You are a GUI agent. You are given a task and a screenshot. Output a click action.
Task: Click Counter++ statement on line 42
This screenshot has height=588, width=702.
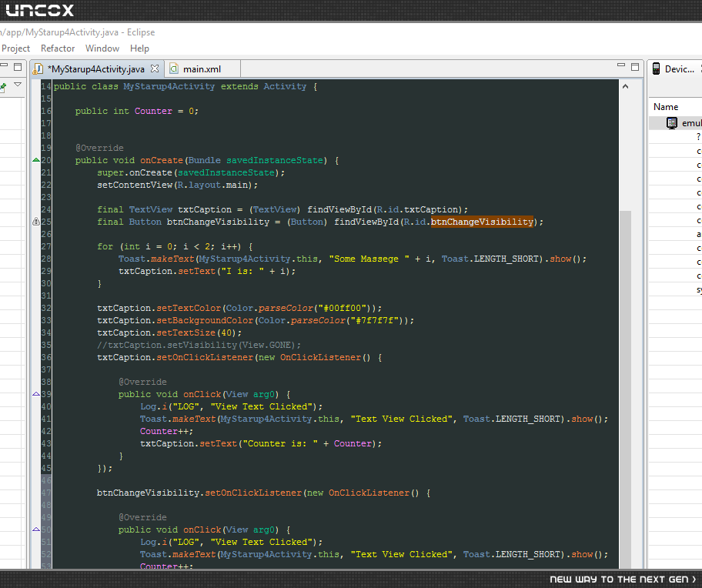point(166,431)
